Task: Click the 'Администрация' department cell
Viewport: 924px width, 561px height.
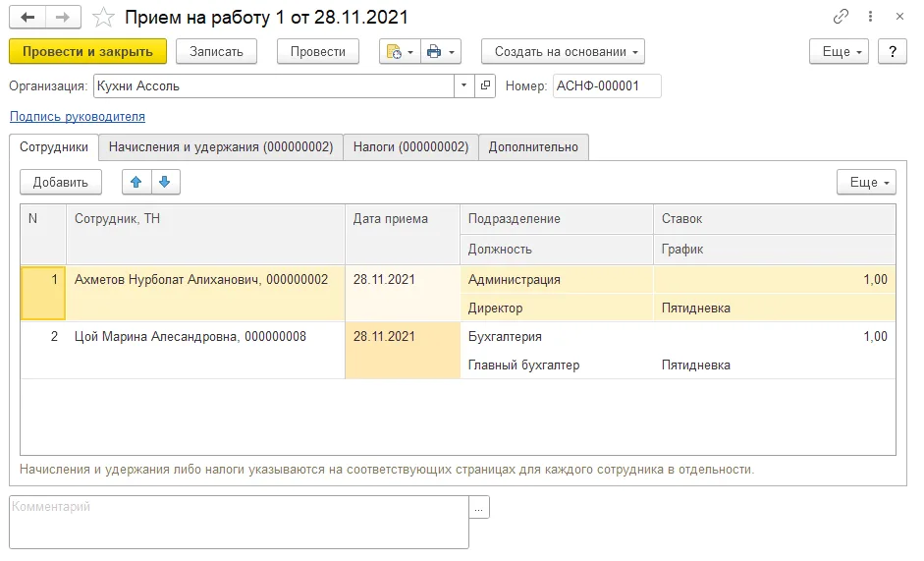Action: click(557, 279)
